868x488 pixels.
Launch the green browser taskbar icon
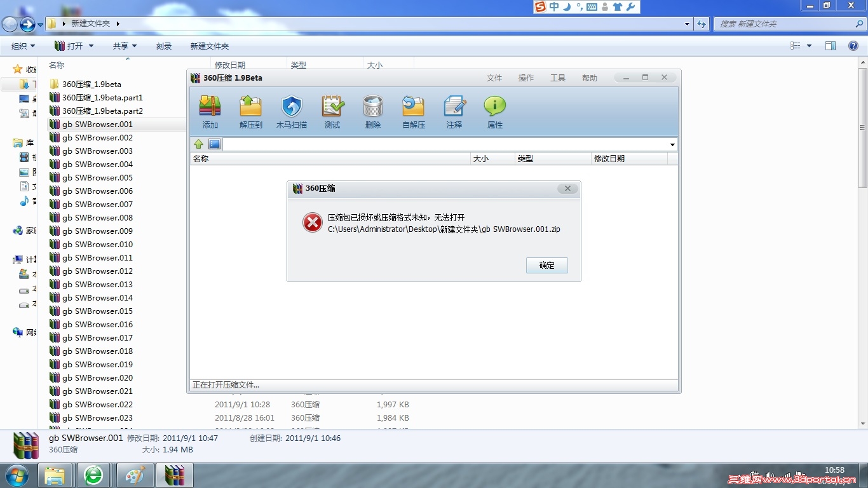tap(94, 475)
